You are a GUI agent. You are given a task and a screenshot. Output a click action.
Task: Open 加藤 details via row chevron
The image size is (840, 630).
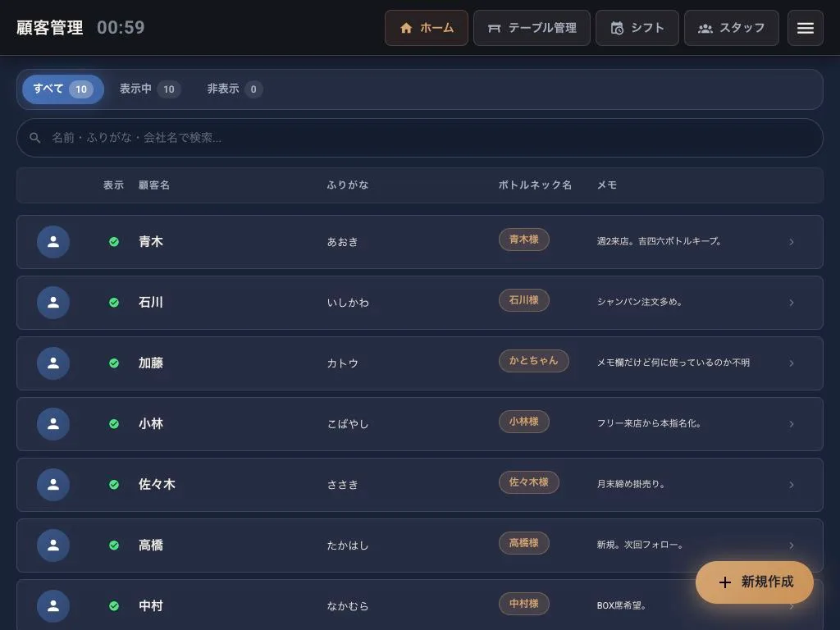click(x=792, y=363)
